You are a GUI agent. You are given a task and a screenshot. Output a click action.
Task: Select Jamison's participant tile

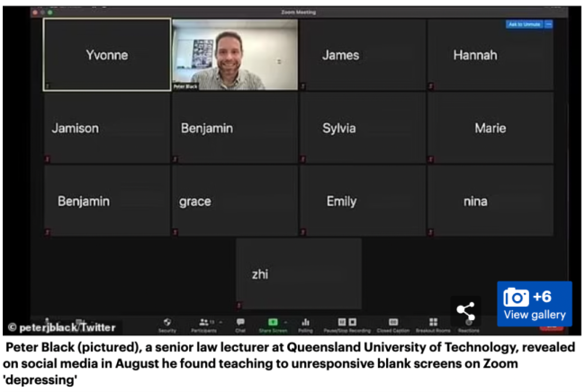107,128
